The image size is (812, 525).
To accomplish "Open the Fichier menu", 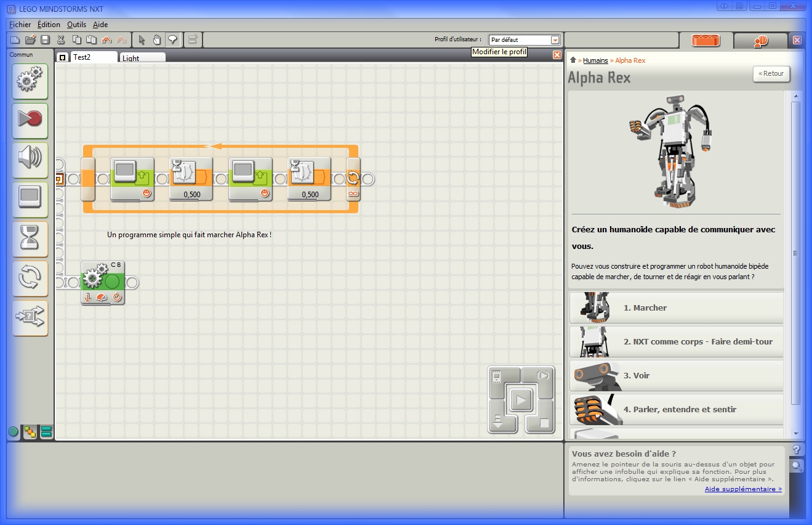I will point(20,25).
